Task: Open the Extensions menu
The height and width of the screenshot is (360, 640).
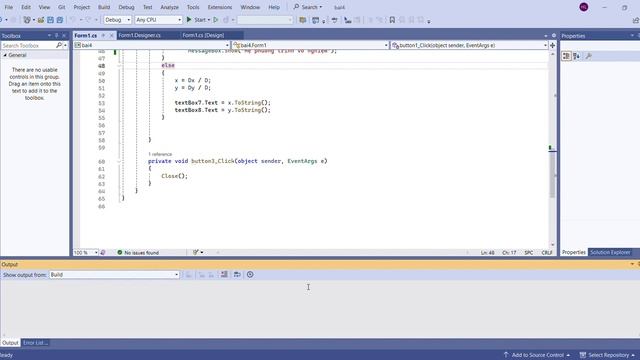Action: point(220,7)
